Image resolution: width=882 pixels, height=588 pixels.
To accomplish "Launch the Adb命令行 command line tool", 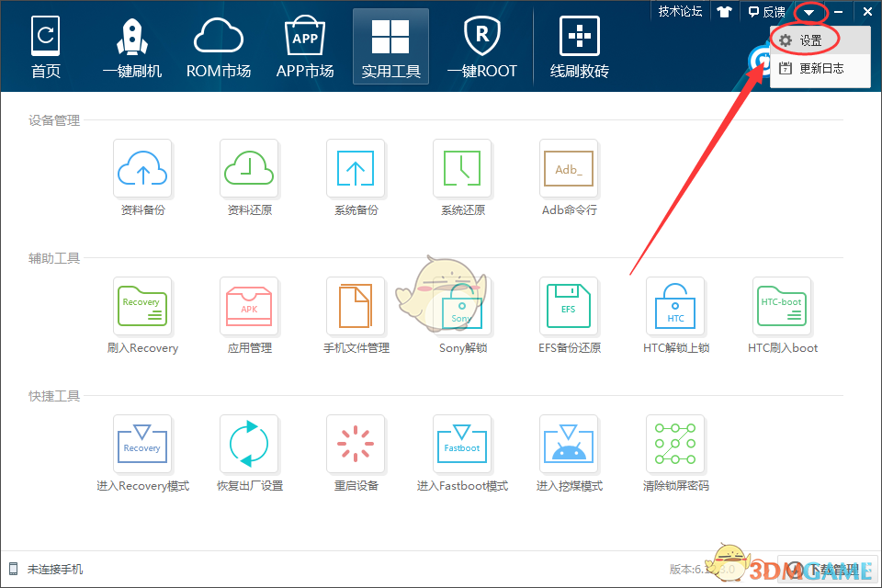I will (569, 169).
